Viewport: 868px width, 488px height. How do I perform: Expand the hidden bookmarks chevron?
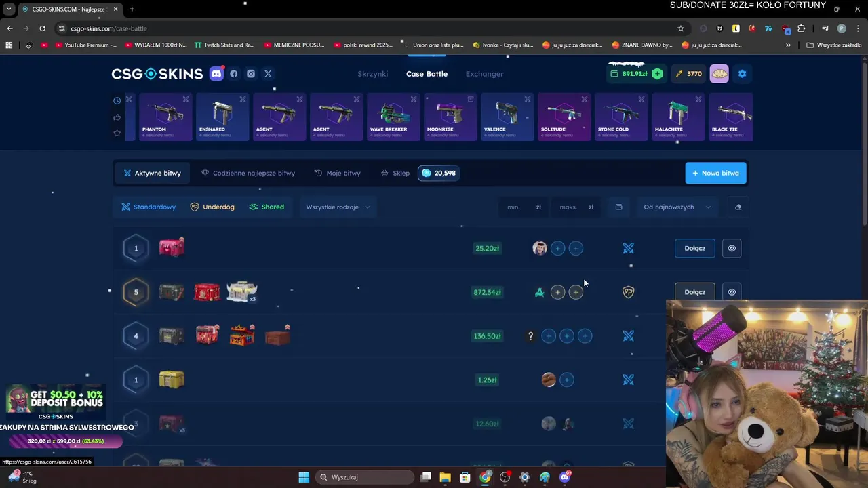(788, 45)
